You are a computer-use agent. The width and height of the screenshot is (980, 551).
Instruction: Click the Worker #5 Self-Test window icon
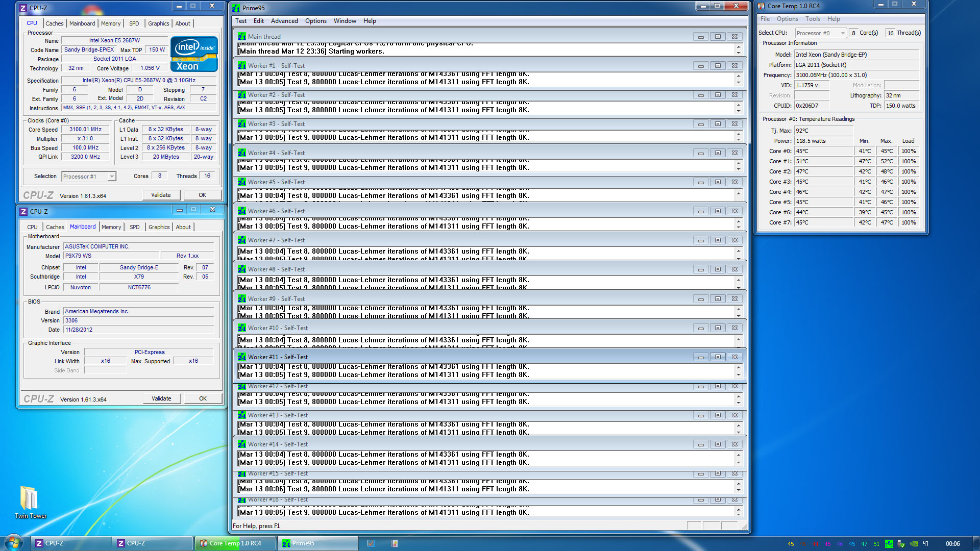click(x=242, y=182)
